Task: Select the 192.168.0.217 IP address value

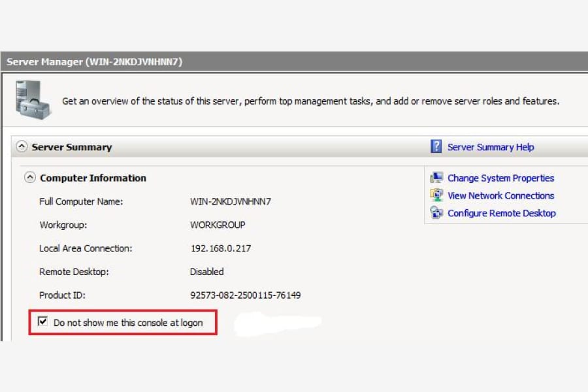Action: point(221,248)
